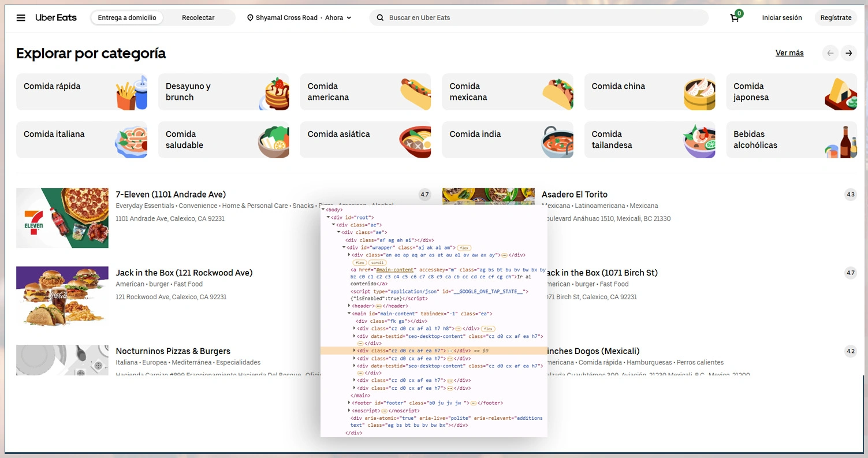Expand the div with class "cz d0 cx af al h7 h8"
868x458 pixels.
[355, 328]
